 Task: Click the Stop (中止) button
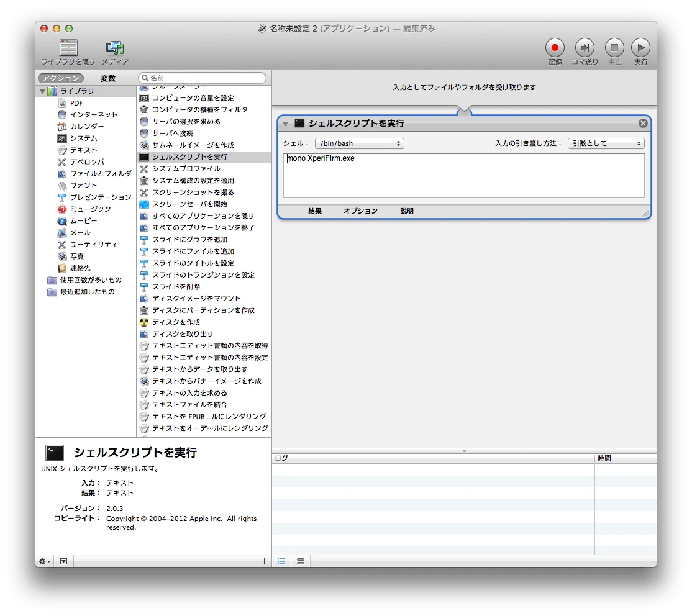(614, 48)
